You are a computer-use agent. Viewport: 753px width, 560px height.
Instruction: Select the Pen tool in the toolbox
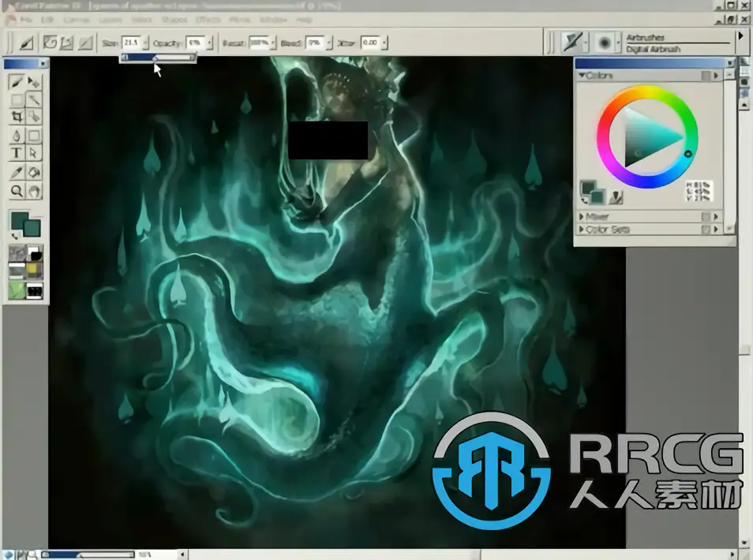click(17, 136)
